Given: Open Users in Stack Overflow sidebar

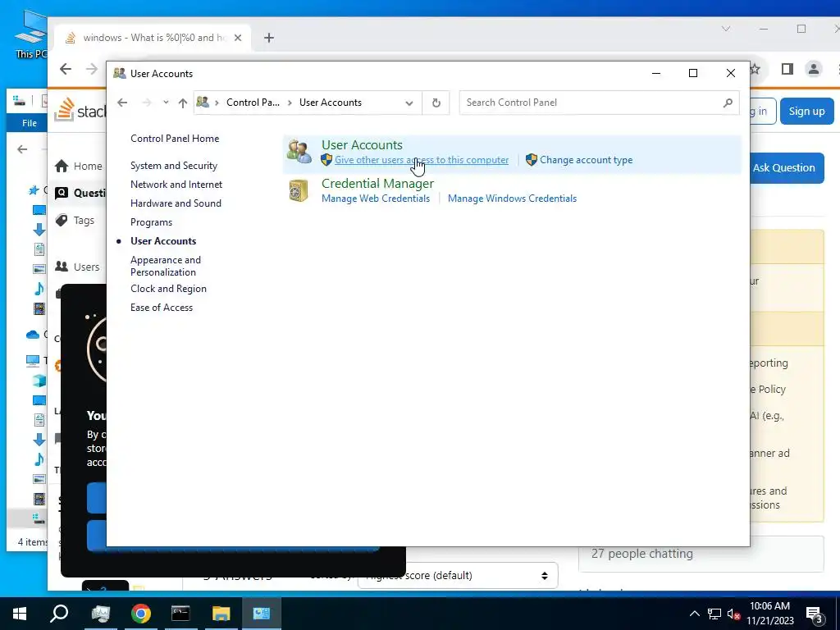Looking at the screenshot, I should (x=78, y=267).
